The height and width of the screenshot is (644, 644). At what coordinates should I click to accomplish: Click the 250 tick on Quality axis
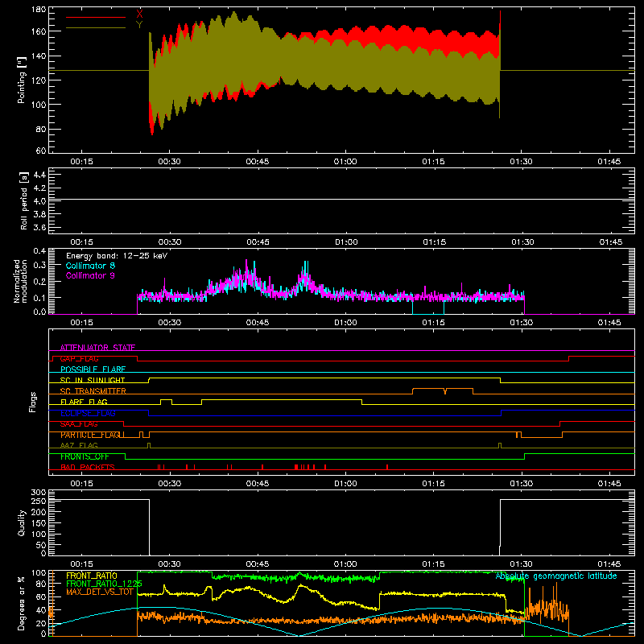[x=39, y=502]
